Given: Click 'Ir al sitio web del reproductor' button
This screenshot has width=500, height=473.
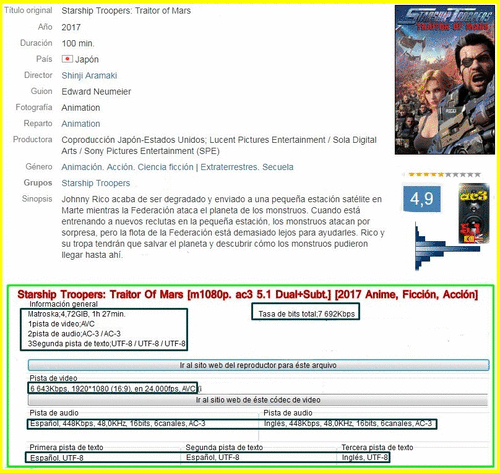Looking at the screenshot, I should click(x=258, y=365).
